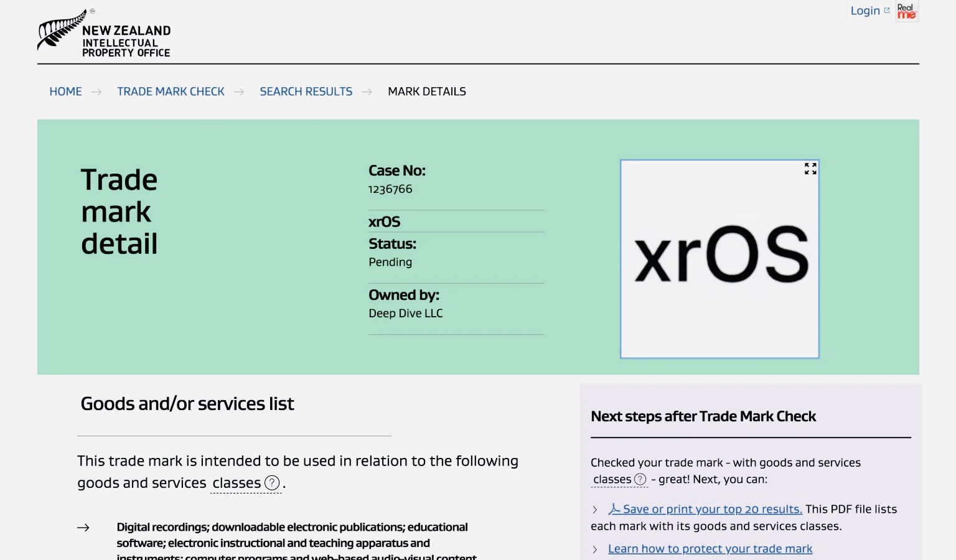Open Learn how to protect your trade mark
This screenshot has height=560, width=956.
tap(710, 549)
